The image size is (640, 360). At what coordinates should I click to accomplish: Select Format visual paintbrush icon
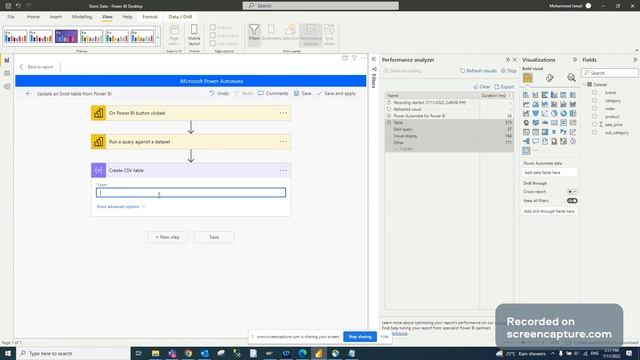[x=549, y=78]
